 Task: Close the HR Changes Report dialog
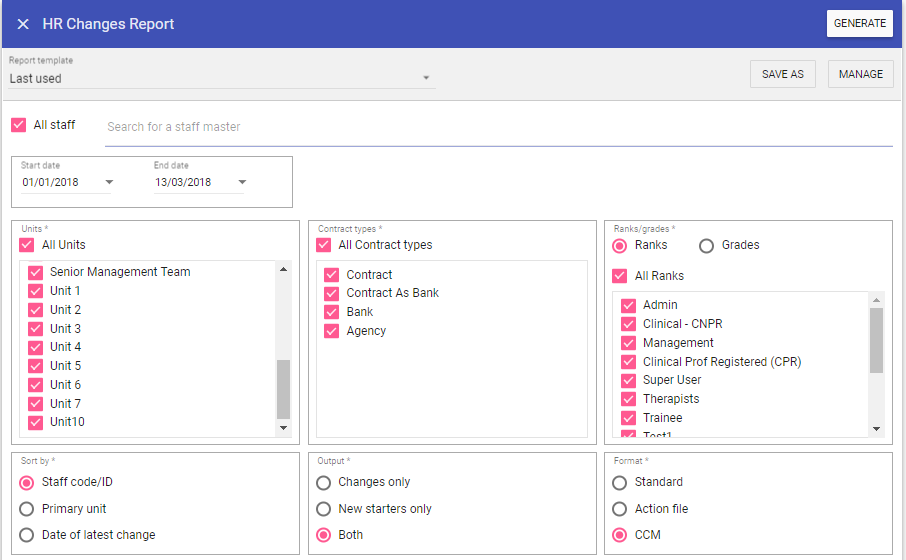23,24
